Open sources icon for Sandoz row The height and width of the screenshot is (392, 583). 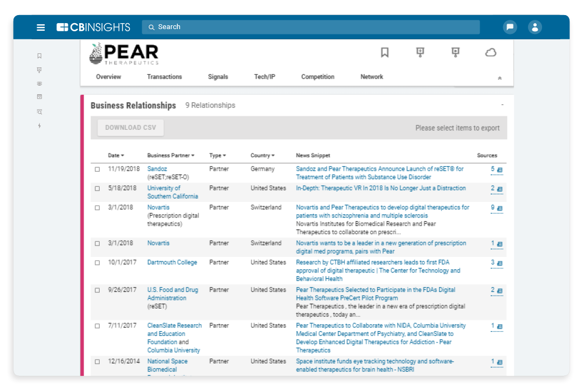point(500,170)
